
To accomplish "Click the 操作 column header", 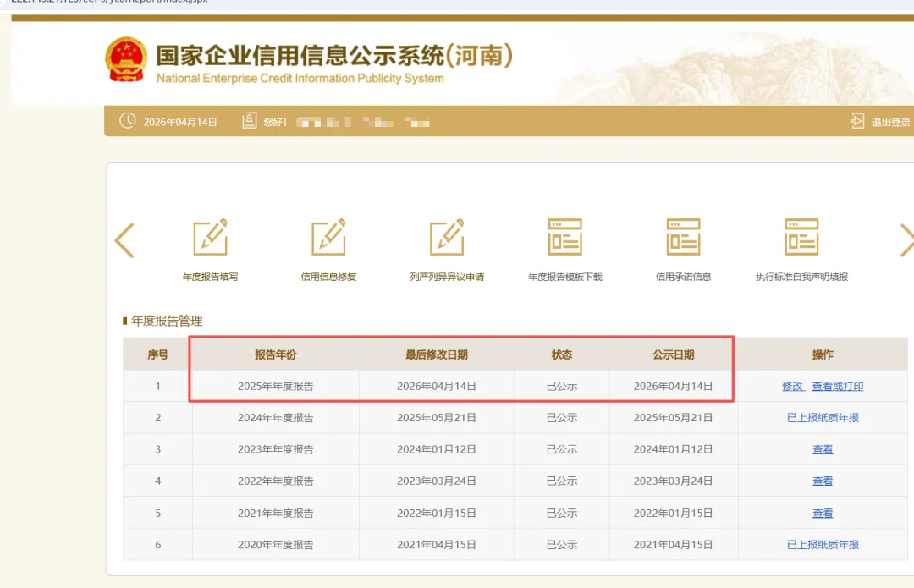I will 823,354.
